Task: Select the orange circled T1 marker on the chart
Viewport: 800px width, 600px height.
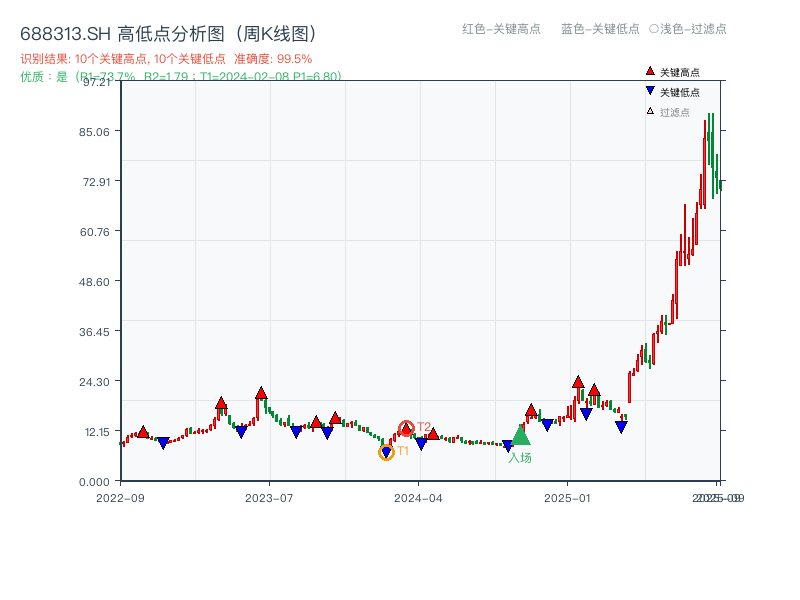Action: pos(385,453)
